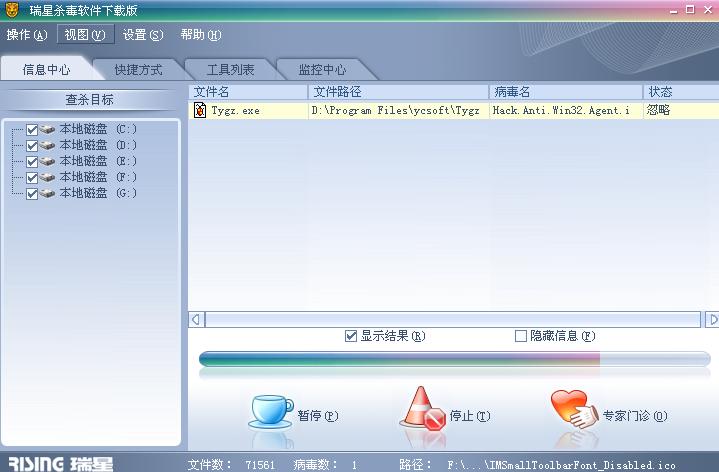Screen dimensions: 719x472
Task: Maximize the Rising antivirus window
Action: point(690,10)
